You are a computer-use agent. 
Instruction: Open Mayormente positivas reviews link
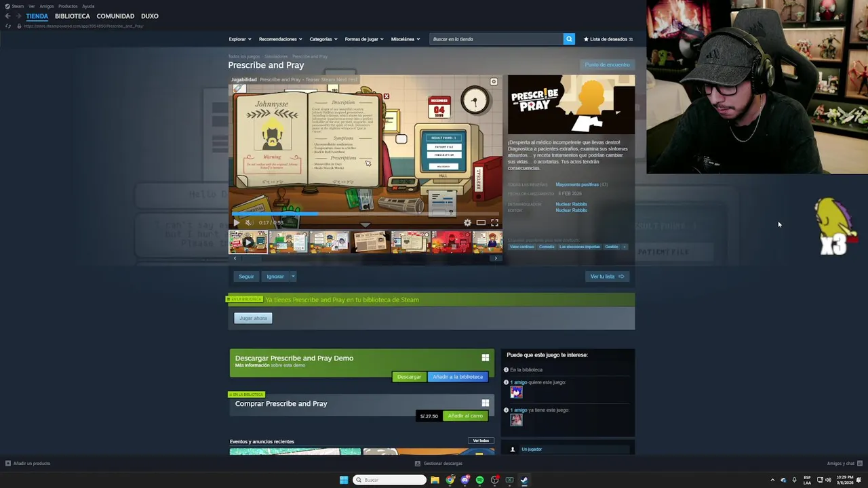(x=577, y=184)
